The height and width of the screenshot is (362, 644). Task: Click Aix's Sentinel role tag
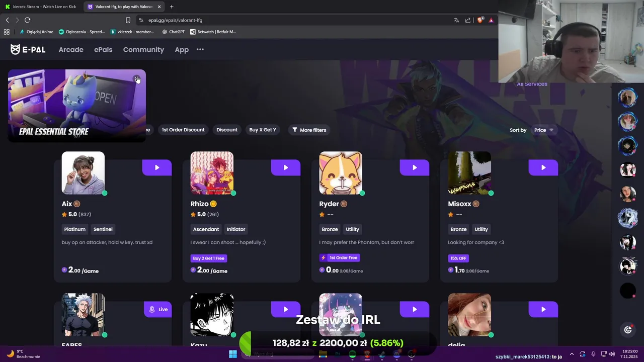pos(103,229)
